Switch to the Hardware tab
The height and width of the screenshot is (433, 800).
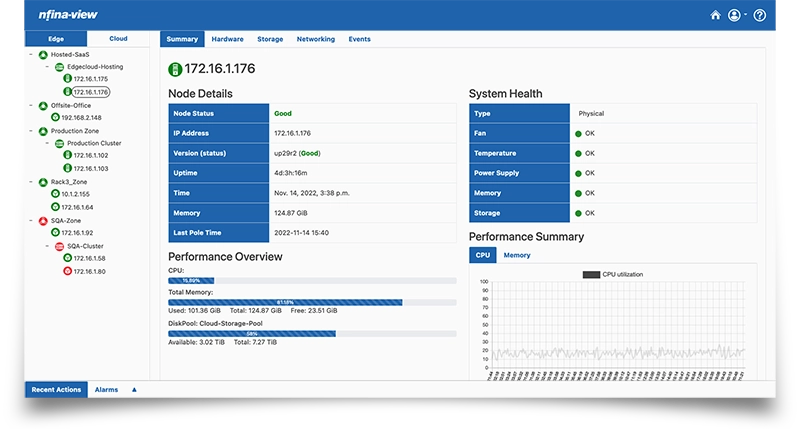pyautogui.click(x=227, y=39)
